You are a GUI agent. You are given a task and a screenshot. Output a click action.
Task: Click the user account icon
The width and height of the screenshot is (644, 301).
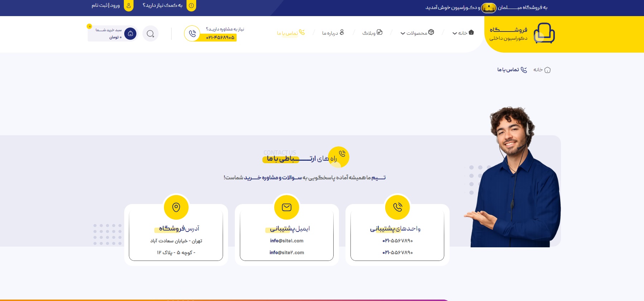[129, 5]
